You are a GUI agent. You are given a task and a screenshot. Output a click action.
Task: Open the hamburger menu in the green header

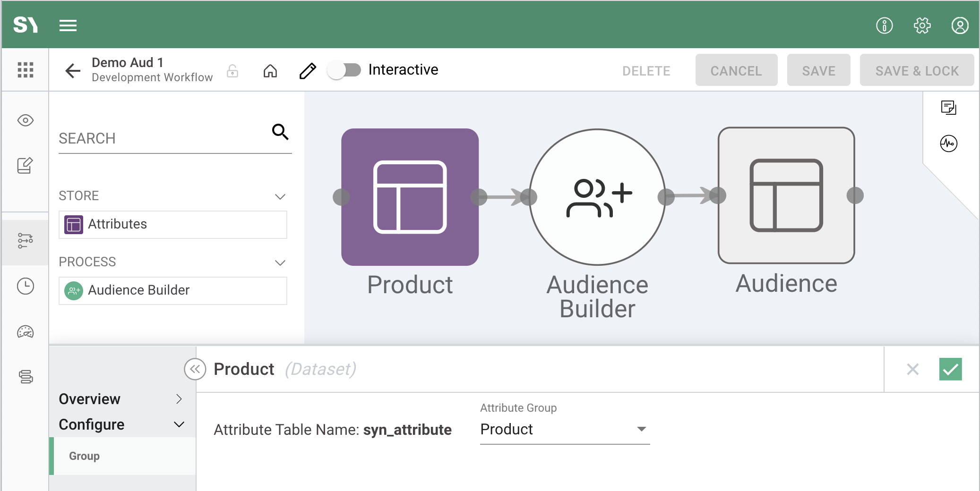(x=68, y=25)
